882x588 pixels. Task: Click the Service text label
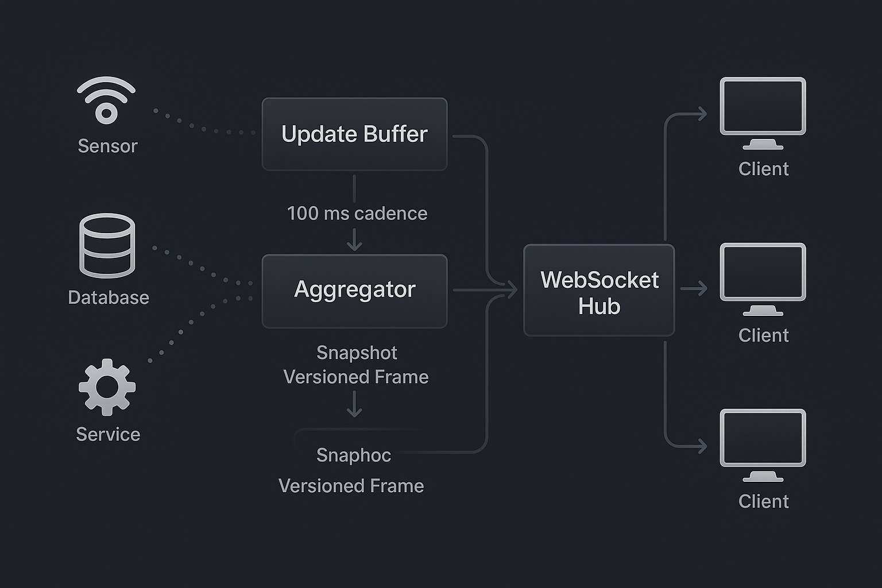click(x=108, y=435)
